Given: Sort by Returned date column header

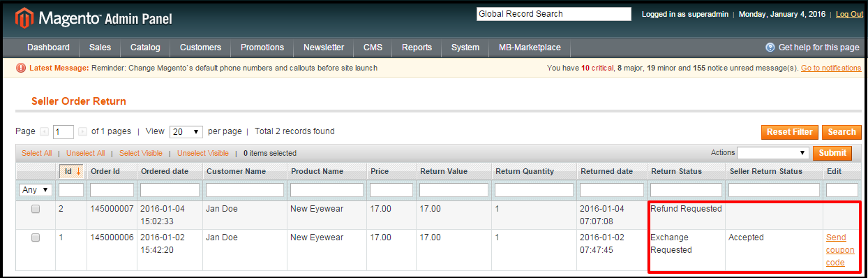Looking at the screenshot, I should (x=607, y=171).
